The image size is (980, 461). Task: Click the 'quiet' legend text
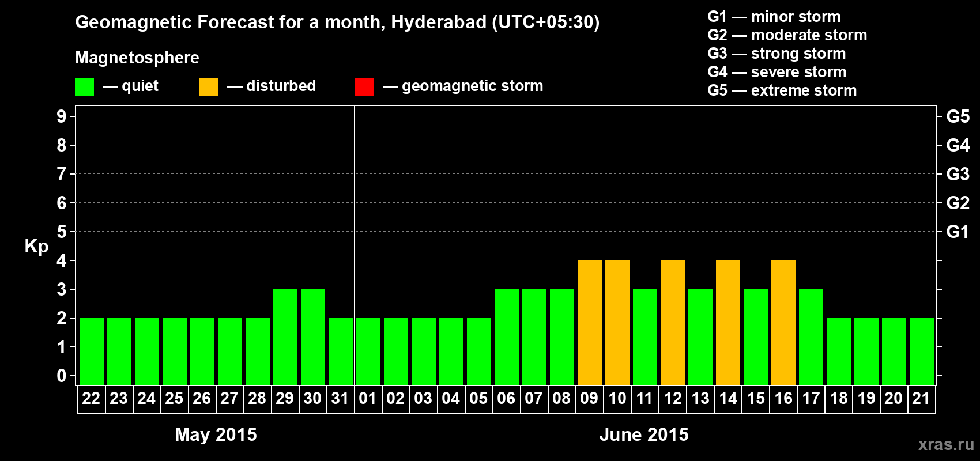140,86
